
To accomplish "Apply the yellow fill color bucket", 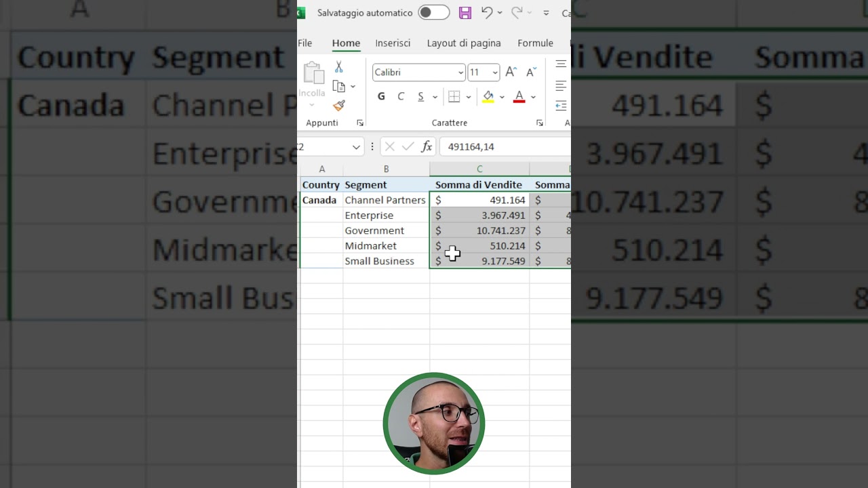I will coord(488,97).
